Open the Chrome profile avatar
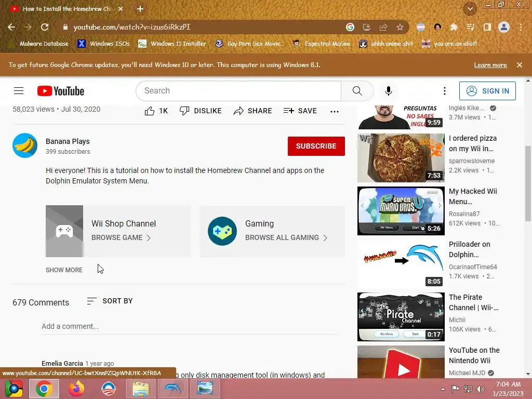The height and width of the screenshot is (399, 532). tap(504, 27)
